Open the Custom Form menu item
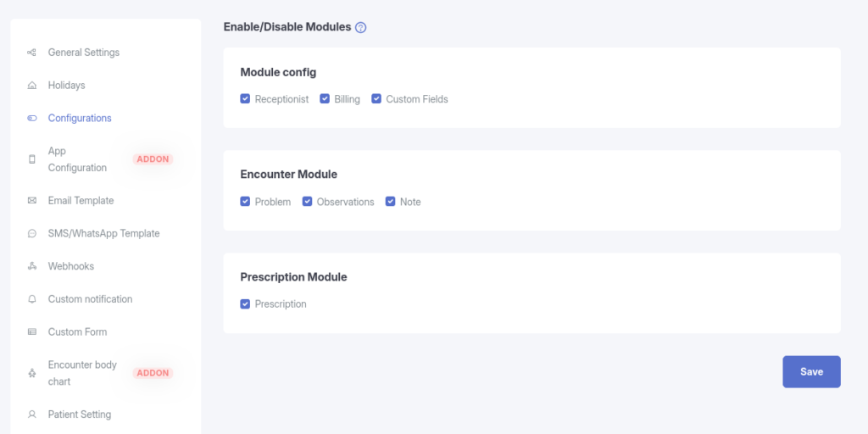 click(x=77, y=332)
